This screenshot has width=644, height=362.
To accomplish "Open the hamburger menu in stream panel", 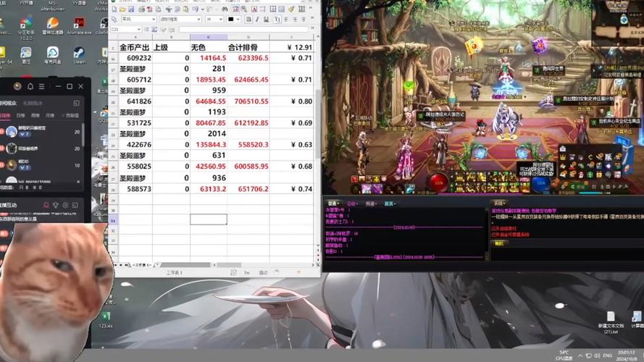I will (x=41, y=86).
